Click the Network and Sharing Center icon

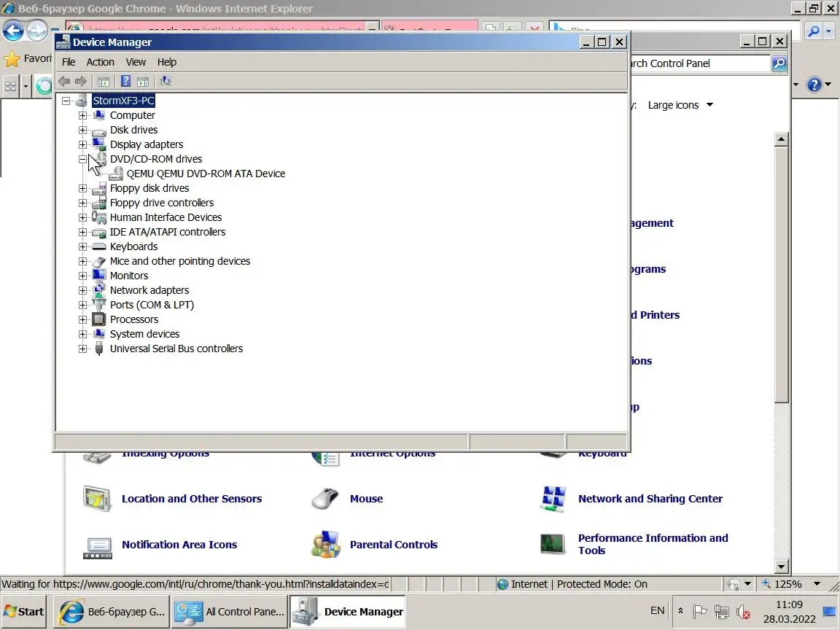click(x=553, y=499)
